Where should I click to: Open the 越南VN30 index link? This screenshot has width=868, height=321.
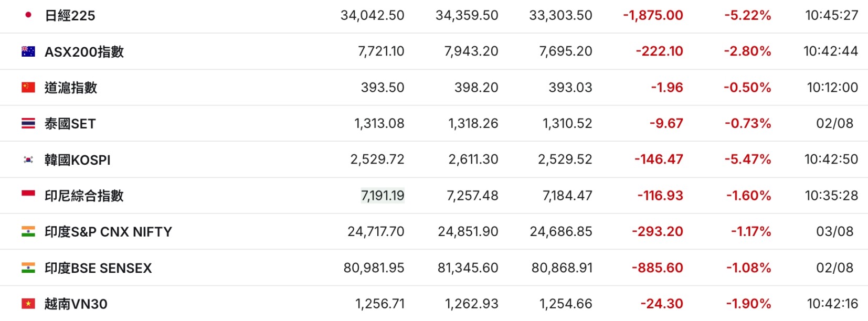tap(76, 304)
